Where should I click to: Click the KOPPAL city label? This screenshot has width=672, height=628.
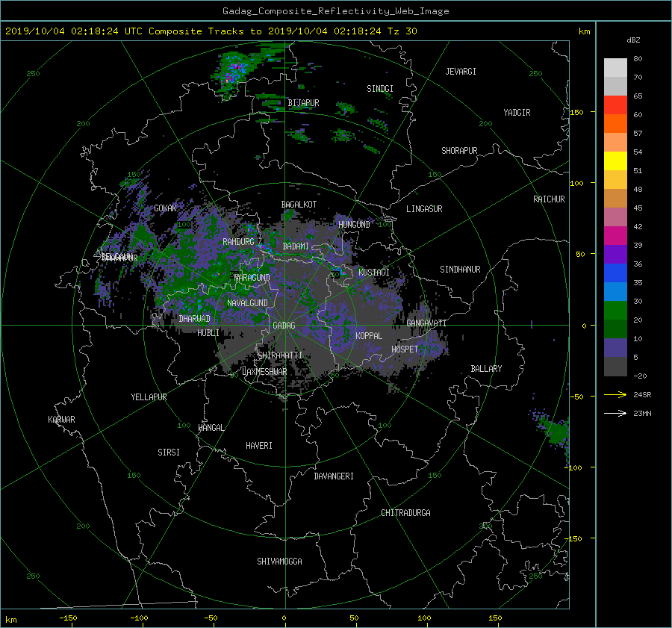[369, 336]
